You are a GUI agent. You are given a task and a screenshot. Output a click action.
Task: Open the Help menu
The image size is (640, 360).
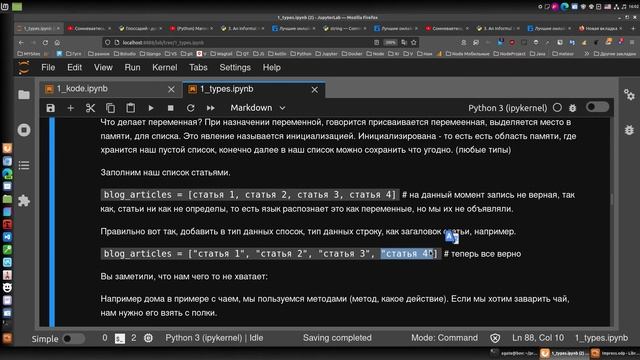tap(271, 68)
